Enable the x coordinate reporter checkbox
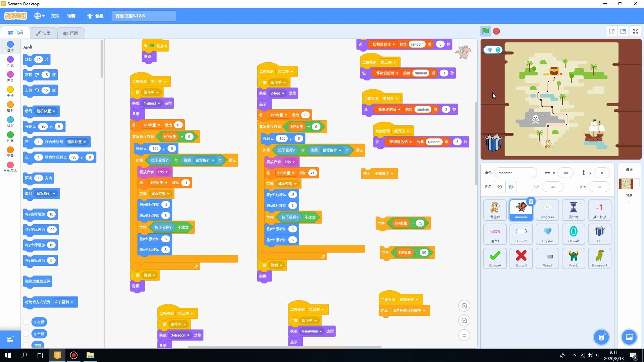This screenshot has width=644, height=362. point(26,322)
